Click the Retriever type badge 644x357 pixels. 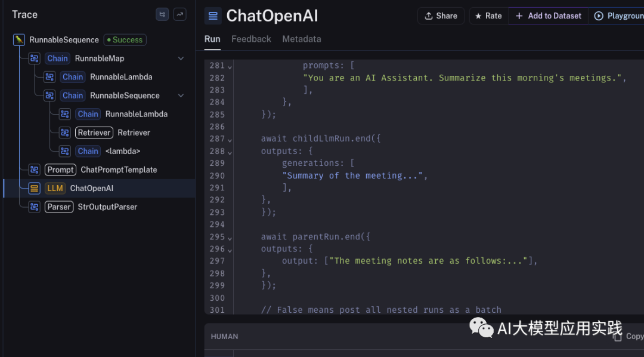tap(94, 133)
